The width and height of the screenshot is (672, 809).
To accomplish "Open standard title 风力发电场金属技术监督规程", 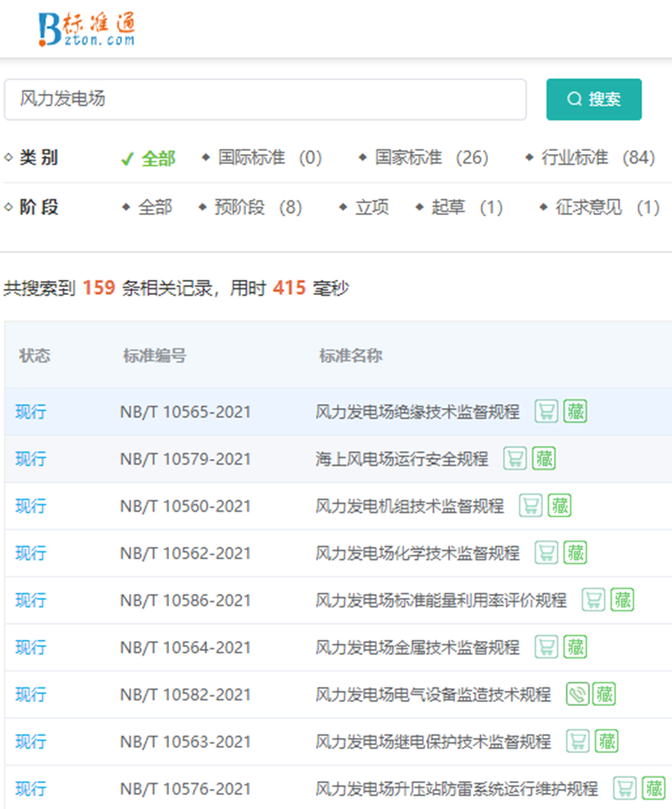I will [418, 647].
